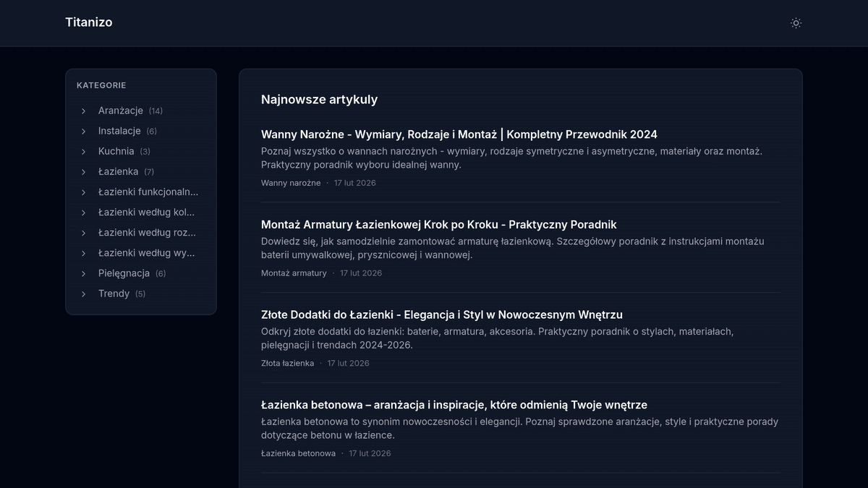This screenshot has height=488, width=868.
Task: Open Złote Dodatki do Łazienki article
Action: [x=441, y=315]
